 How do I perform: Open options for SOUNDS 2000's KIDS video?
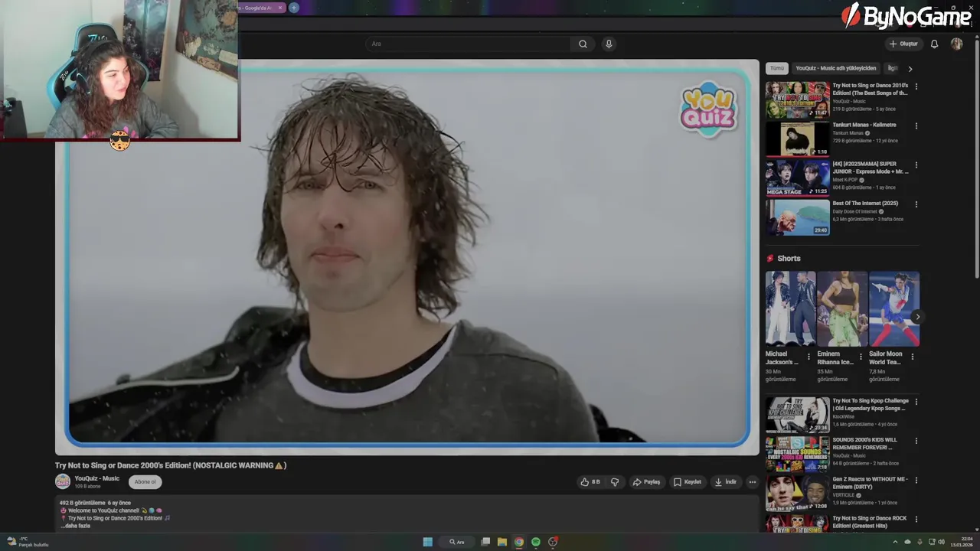(x=916, y=441)
